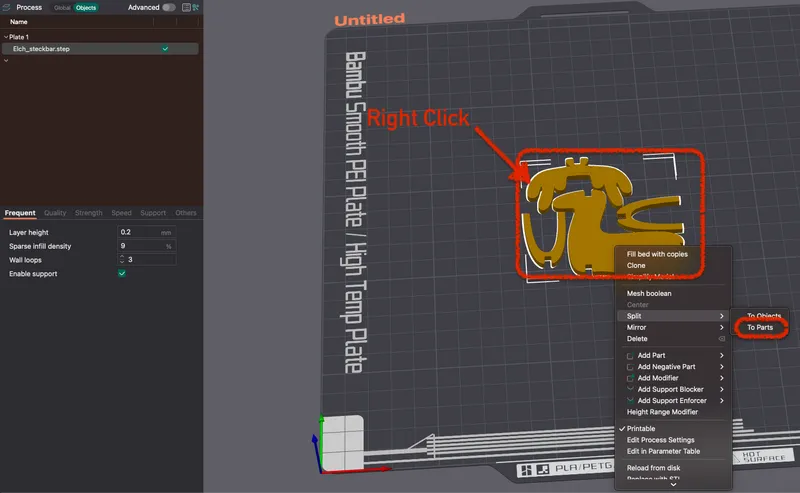This screenshot has width=800, height=493.
Task: Click the Add Support Blocker icon
Action: click(x=630, y=389)
